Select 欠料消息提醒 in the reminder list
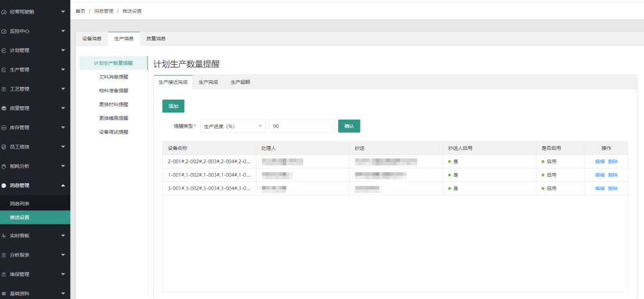644x299 pixels. [x=113, y=77]
